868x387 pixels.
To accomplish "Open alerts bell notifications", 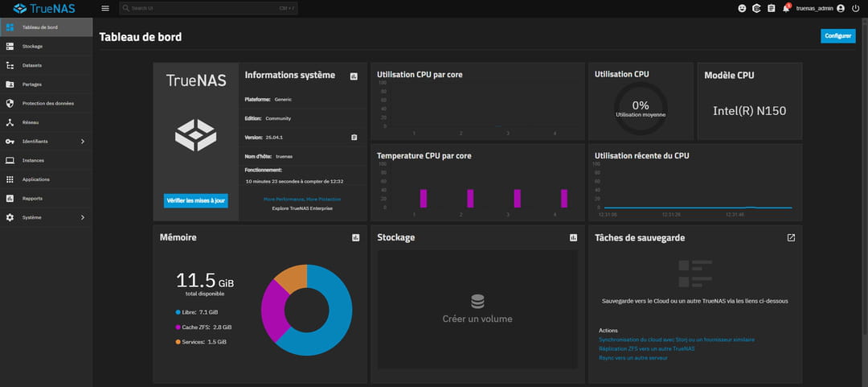I will (786, 8).
